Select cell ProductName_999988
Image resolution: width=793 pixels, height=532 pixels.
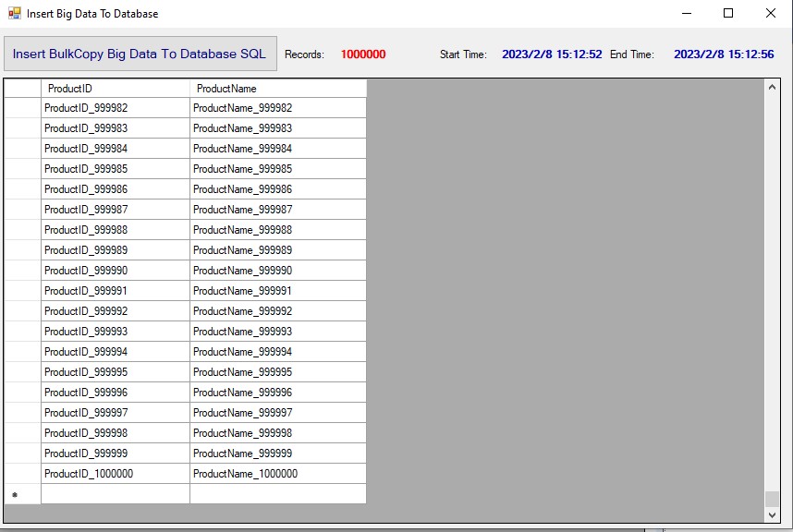pyautogui.click(x=278, y=230)
